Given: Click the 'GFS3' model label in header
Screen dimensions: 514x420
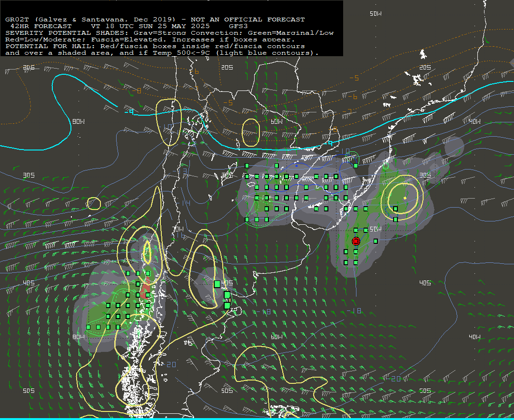Looking at the screenshot, I should pos(238,26).
